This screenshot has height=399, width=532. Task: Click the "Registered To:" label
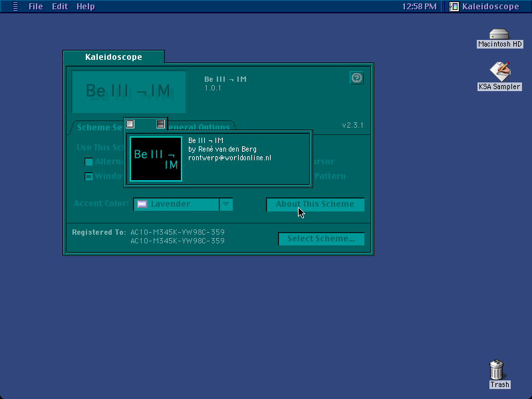[x=99, y=232]
